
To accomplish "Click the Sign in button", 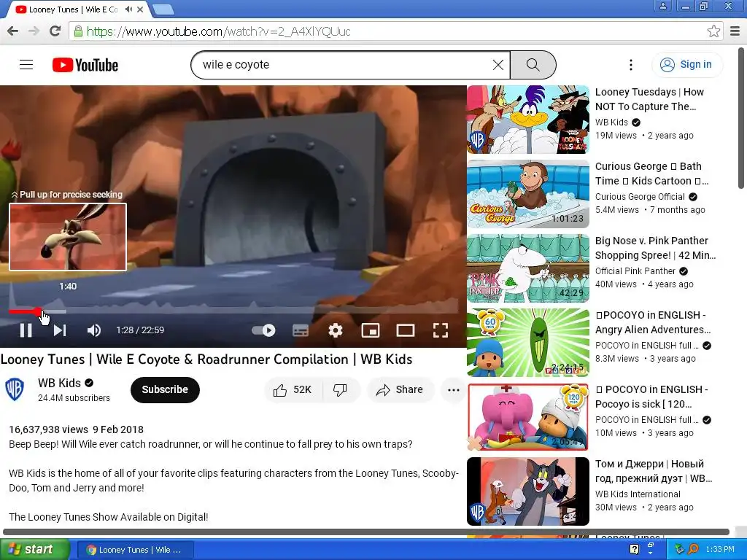I will coord(686,64).
